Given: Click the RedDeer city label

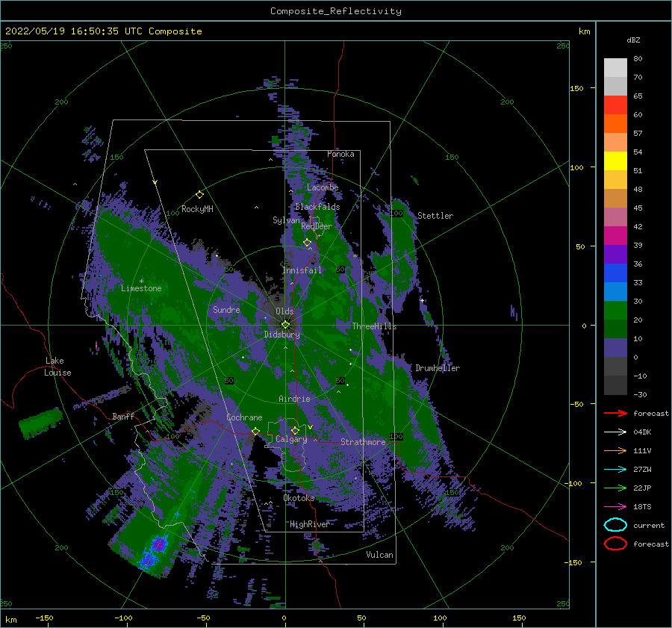Looking at the screenshot, I should coord(317,226).
